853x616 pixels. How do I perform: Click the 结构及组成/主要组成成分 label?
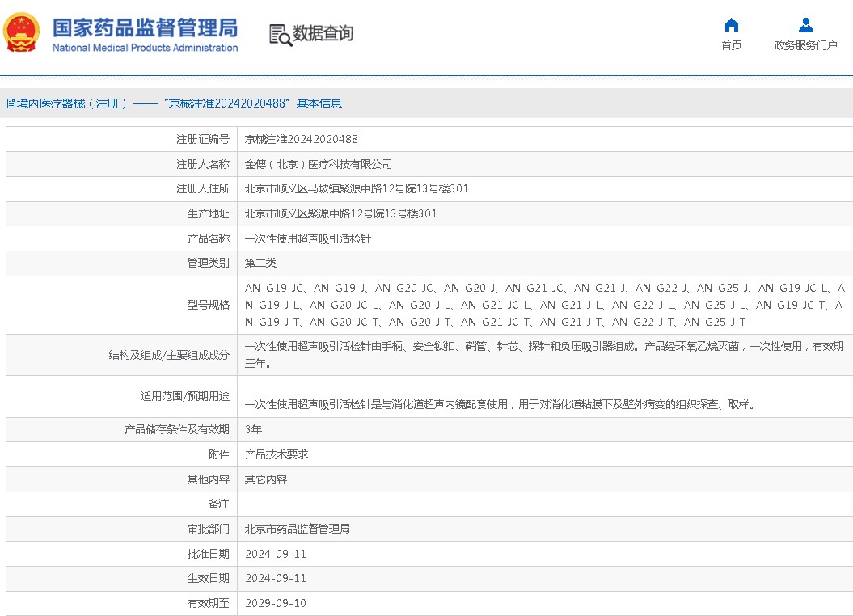point(169,355)
